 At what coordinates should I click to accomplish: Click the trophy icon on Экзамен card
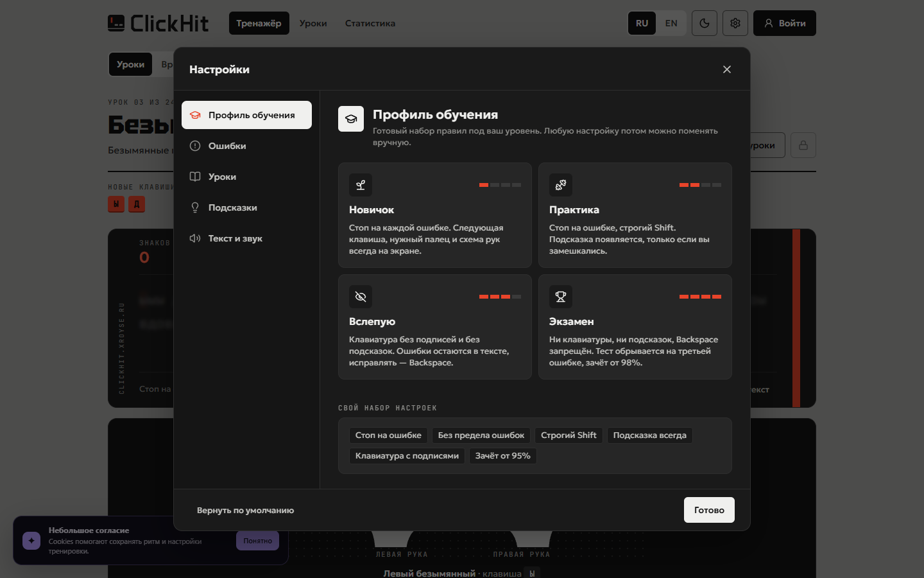tap(561, 297)
